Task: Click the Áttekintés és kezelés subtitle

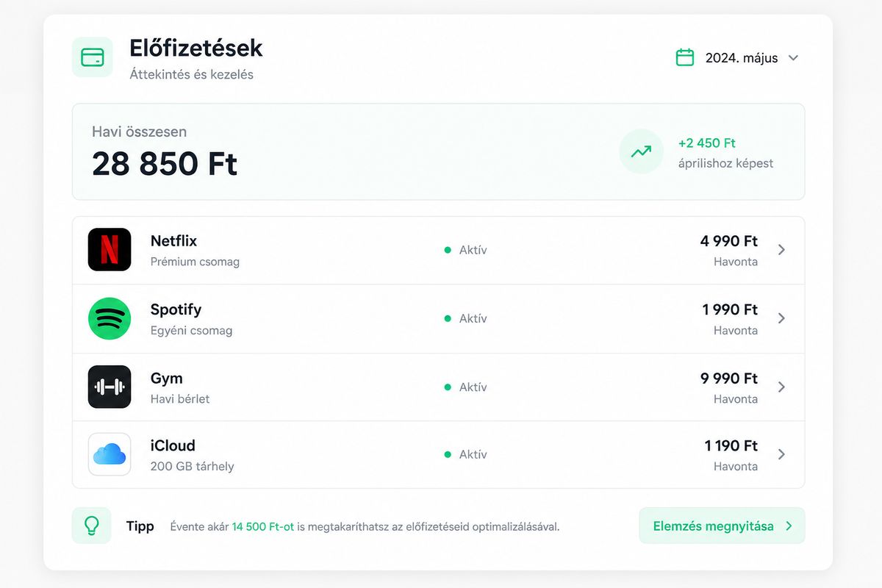Action: 191,74
